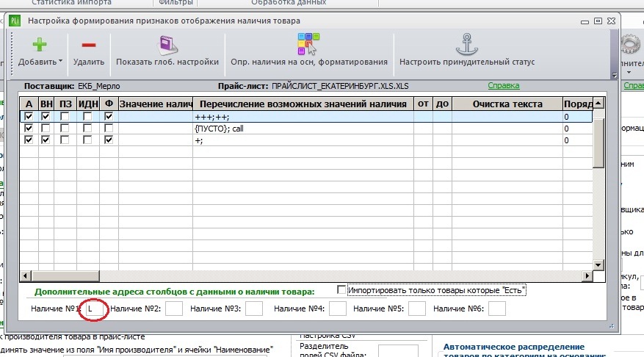Open Показать глоб. настройки book icon
This screenshot has width=644, height=357.
coord(167,46)
